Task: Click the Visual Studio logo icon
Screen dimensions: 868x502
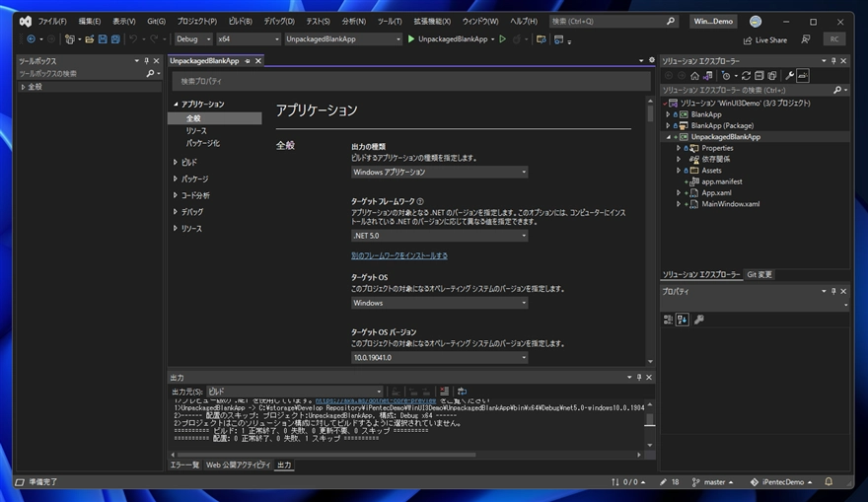Action: pos(26,21)
